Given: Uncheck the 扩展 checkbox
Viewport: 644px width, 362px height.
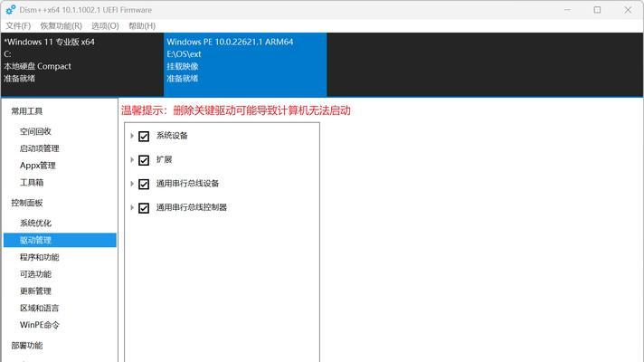Looking at the screenshot, I should pos(144,160).
